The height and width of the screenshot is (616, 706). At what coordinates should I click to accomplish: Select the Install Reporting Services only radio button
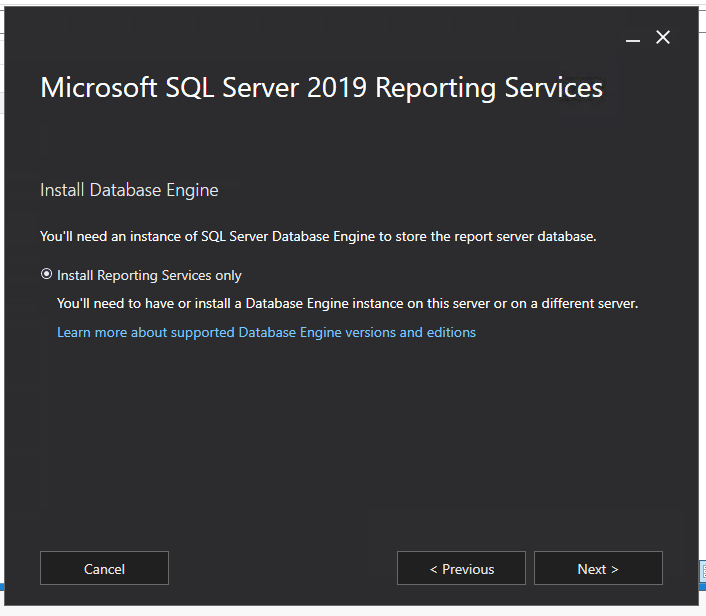46,275
